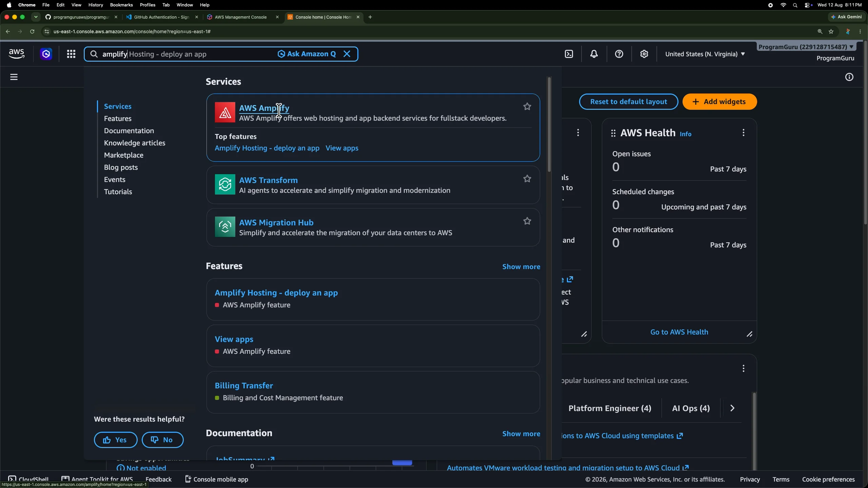The height and width of the screenshot is (488, 868).
Task: Select Tutorials in the results sidebar
Action: pos(118,192)
